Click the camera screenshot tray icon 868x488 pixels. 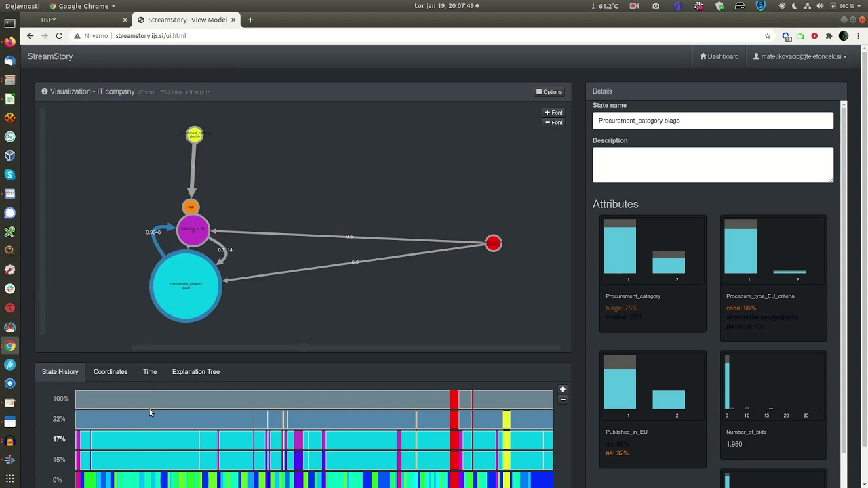tap(656, 6)
